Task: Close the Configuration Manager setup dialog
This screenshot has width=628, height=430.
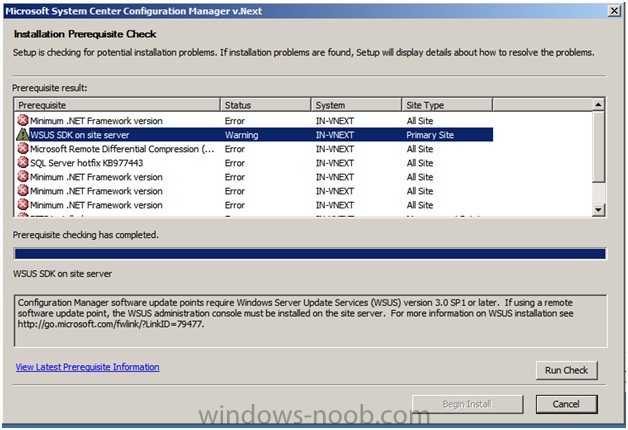Action: [x=614, y=11]
